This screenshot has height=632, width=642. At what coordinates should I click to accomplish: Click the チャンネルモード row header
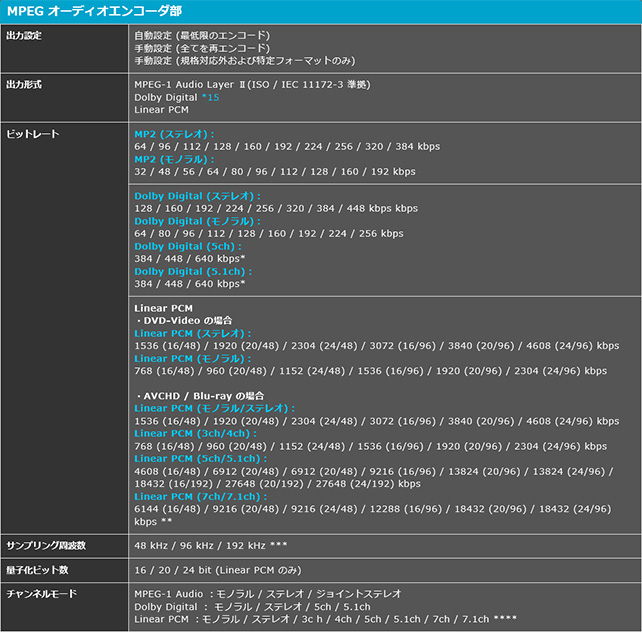pyautogui.click(x=42, y=593)
